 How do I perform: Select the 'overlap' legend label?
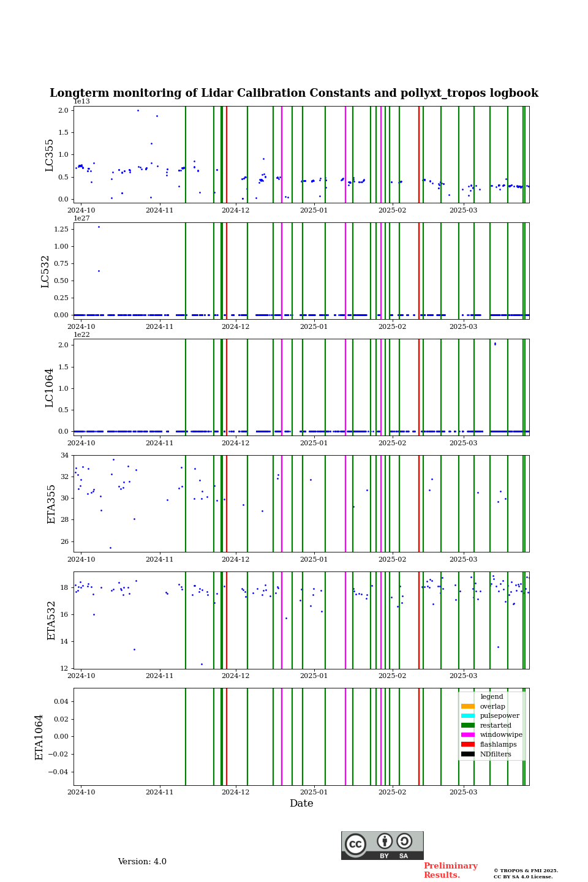(492, 706)
